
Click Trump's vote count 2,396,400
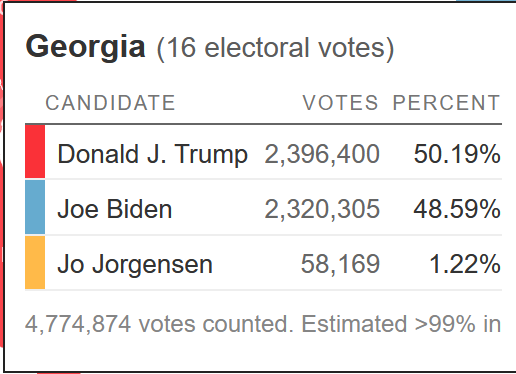322,154
